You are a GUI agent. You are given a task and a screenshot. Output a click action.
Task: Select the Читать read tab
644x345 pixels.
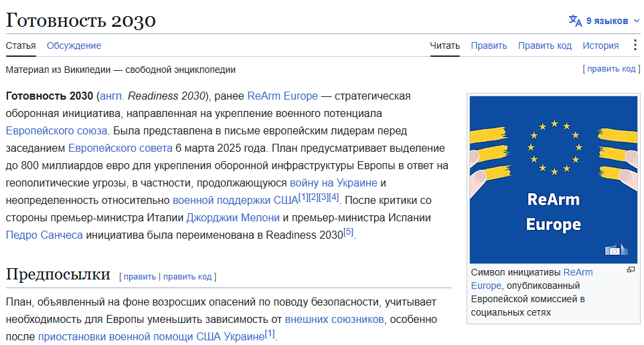click(x=445, y=45)
